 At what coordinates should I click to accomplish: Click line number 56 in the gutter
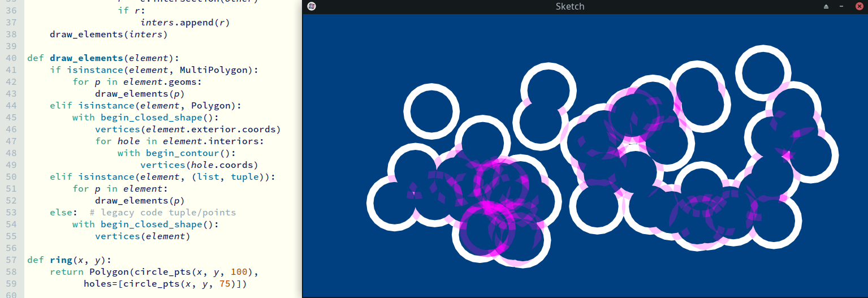[11, 248]
